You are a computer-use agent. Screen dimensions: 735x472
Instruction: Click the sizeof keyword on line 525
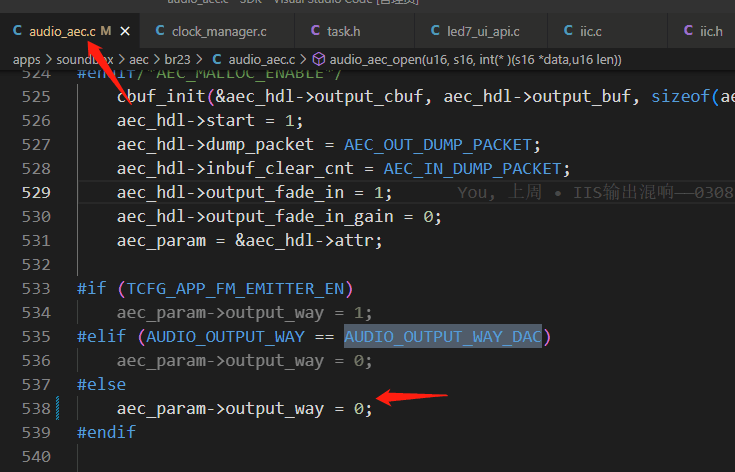click(681, 97)
